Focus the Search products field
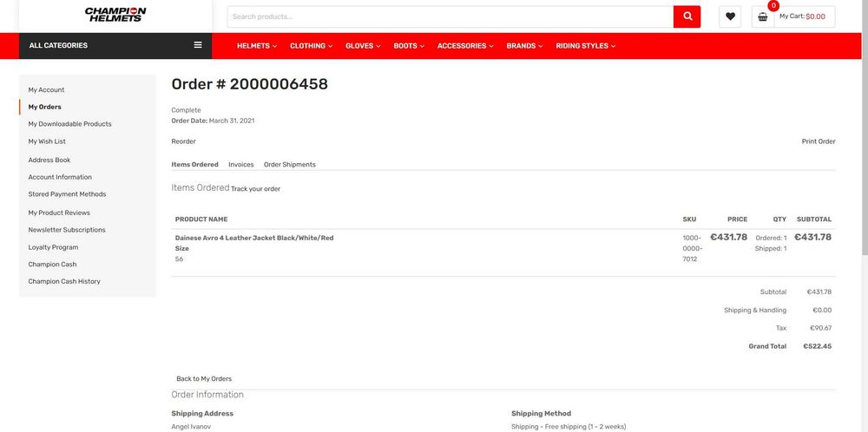 pos(450,16)
